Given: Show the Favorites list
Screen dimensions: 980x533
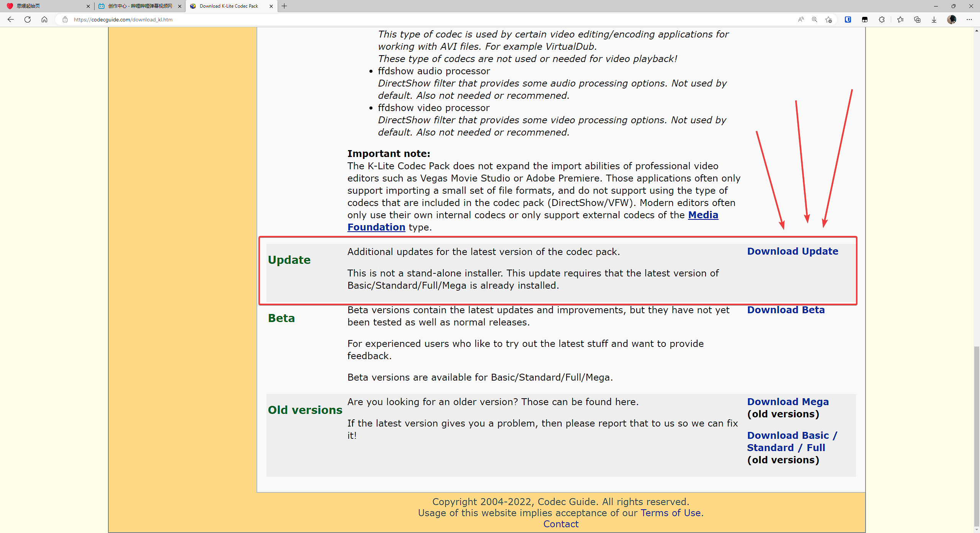Looking at the screenshot, I should [x=900, y=20].
